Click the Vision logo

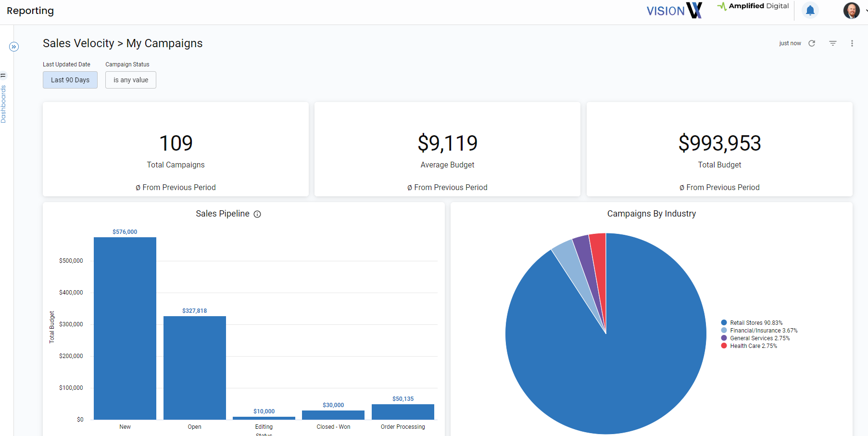pyautogui.click(x=674, y=10)
